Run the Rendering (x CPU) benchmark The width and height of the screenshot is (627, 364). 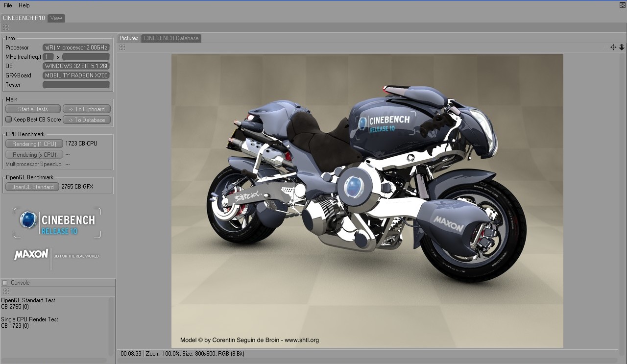click(34, 155)
